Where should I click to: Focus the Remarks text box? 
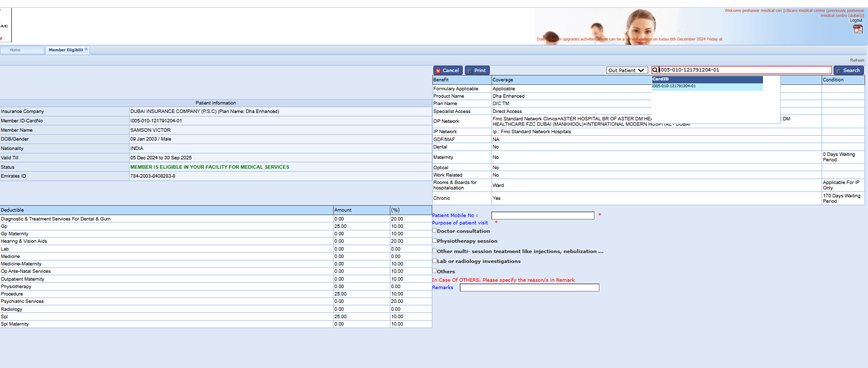pos(529,288)
